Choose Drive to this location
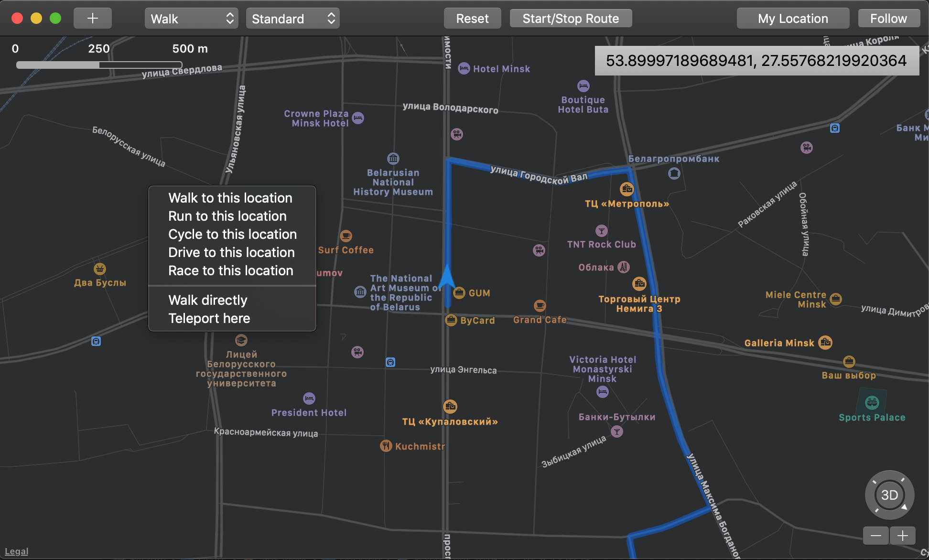929x560 pixels. click(x=231, y=252)
